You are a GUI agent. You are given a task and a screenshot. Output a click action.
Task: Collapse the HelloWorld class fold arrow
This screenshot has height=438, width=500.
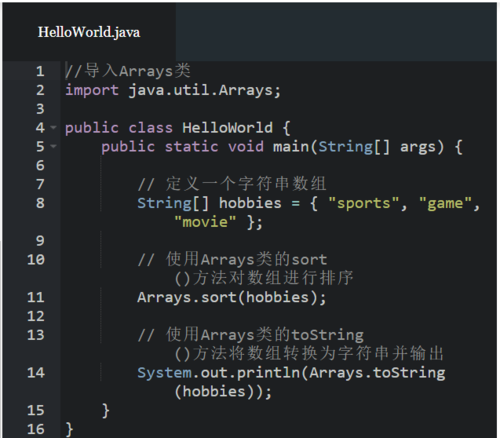53,128
